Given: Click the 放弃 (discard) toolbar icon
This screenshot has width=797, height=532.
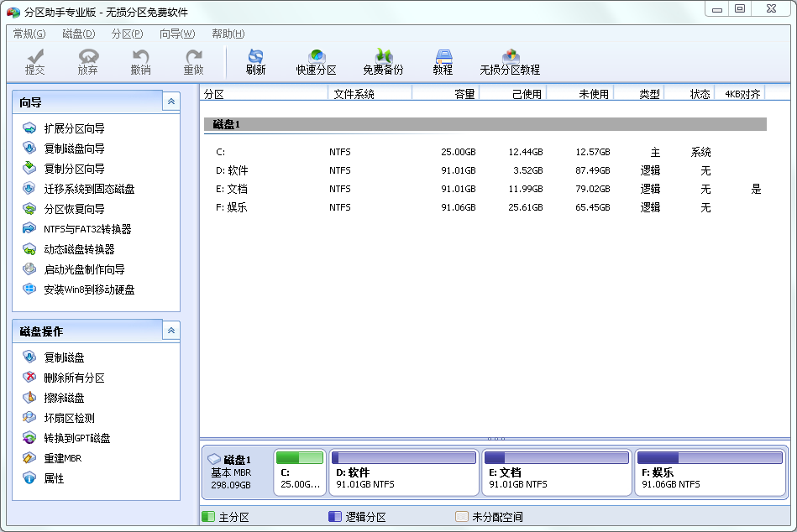Looking at the screenshot, I should [x=88, y=62].
